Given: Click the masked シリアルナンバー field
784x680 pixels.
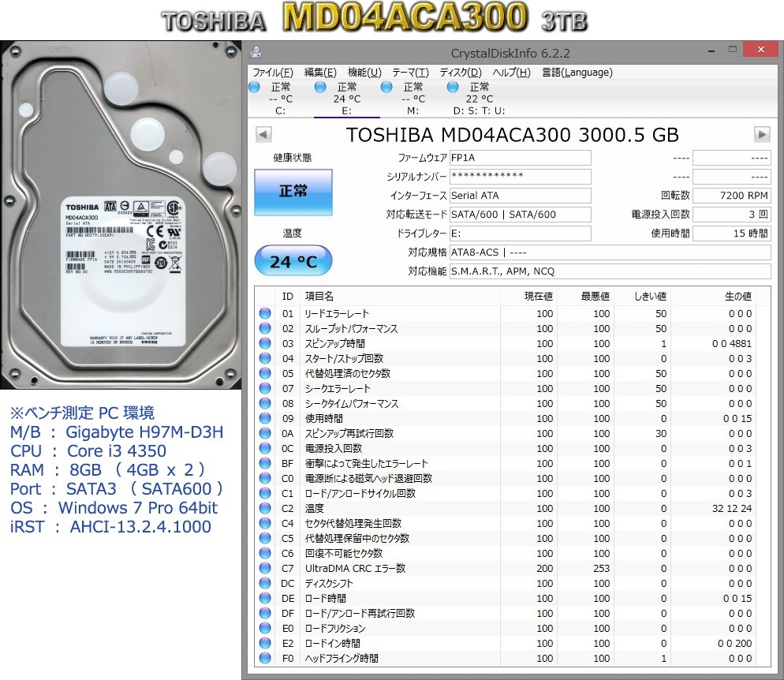Looking at the screenshot, I should point(520,177).
